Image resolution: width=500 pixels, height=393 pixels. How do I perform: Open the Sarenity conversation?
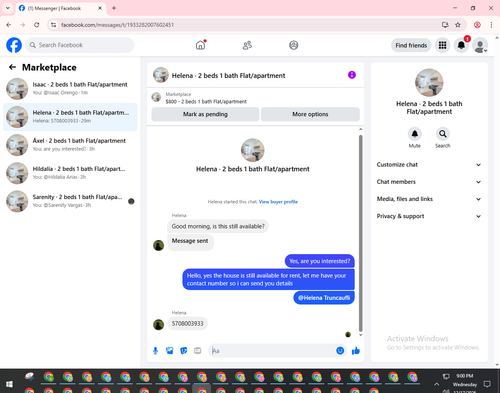point(70,201)
